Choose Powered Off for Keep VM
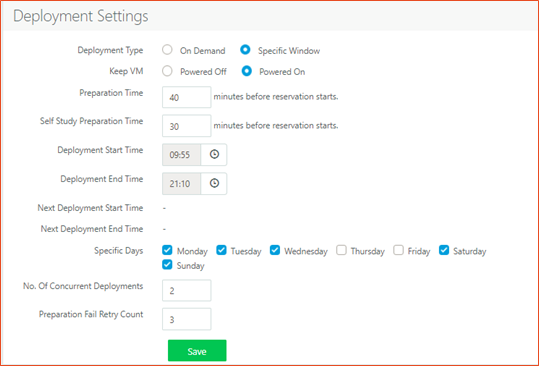This screenshot has width=539, height=366. point(167,71)
